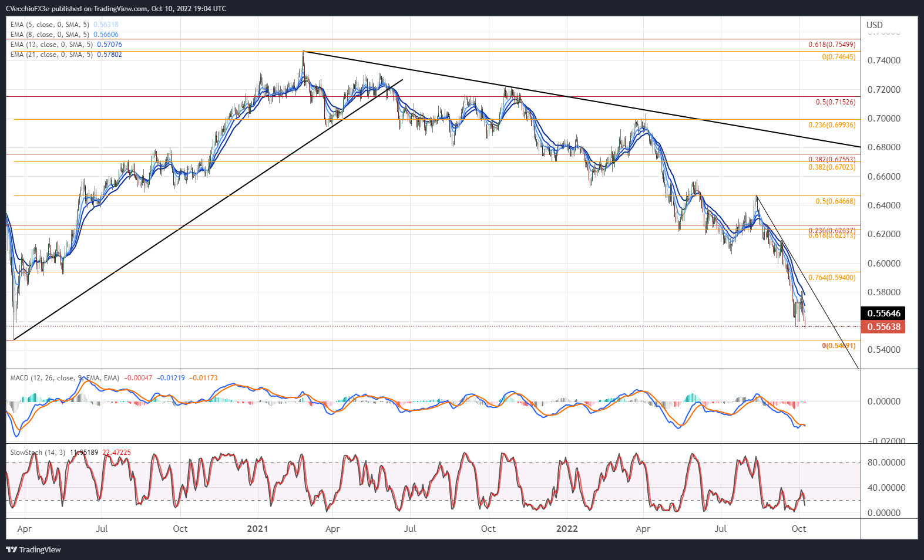Click the MACD (12, 26, close) indicator label

click(x=65, y=378)
